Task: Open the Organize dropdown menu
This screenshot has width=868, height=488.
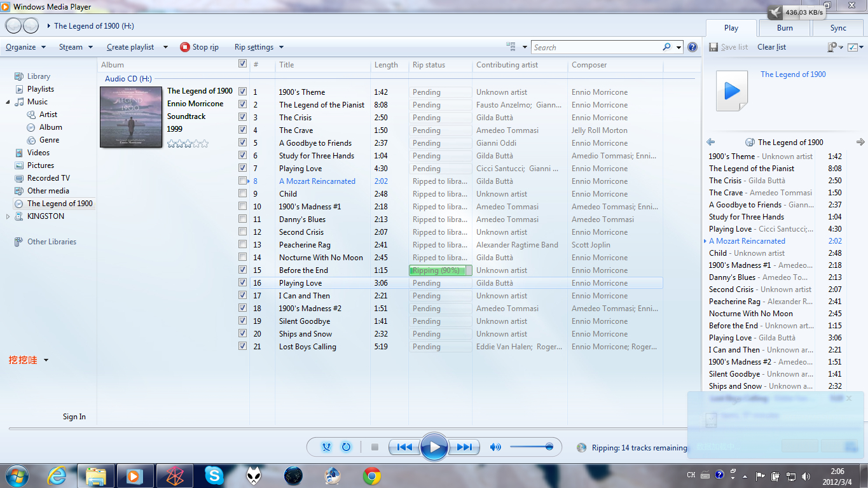Action: click(x=25, y=47)
